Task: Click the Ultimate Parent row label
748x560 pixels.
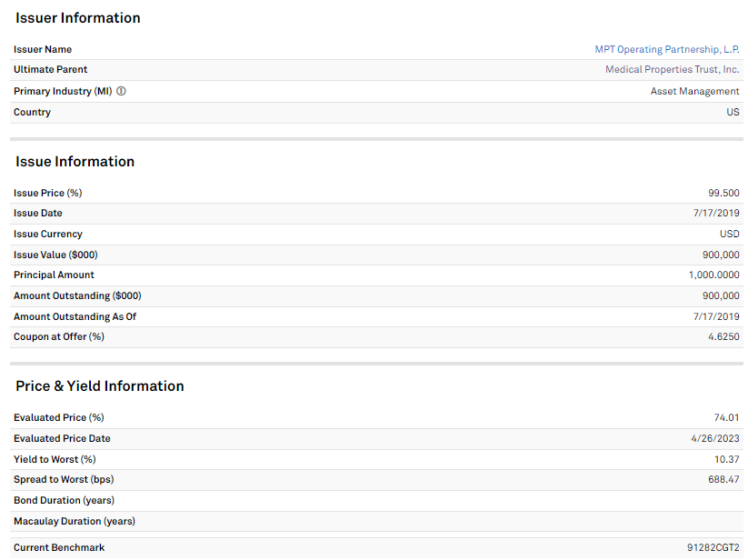Action: (x=51, y=70)
